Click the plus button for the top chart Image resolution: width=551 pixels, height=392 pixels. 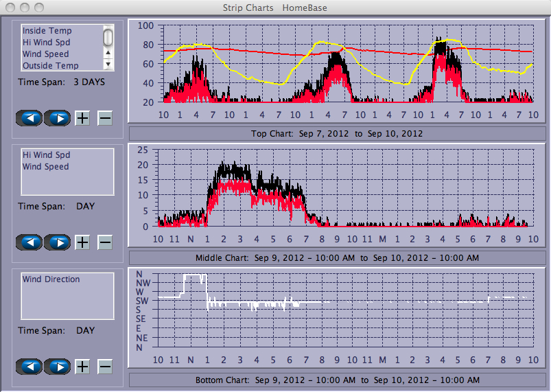[x=82, y=118]
